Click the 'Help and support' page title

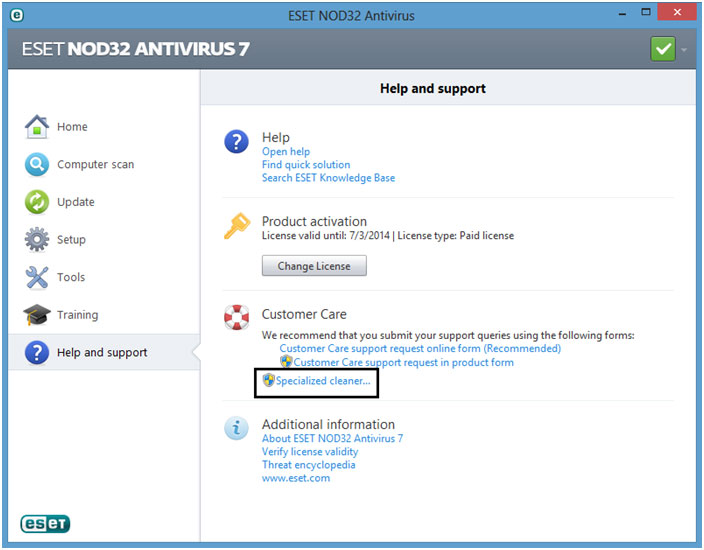[x=433, y=88]
